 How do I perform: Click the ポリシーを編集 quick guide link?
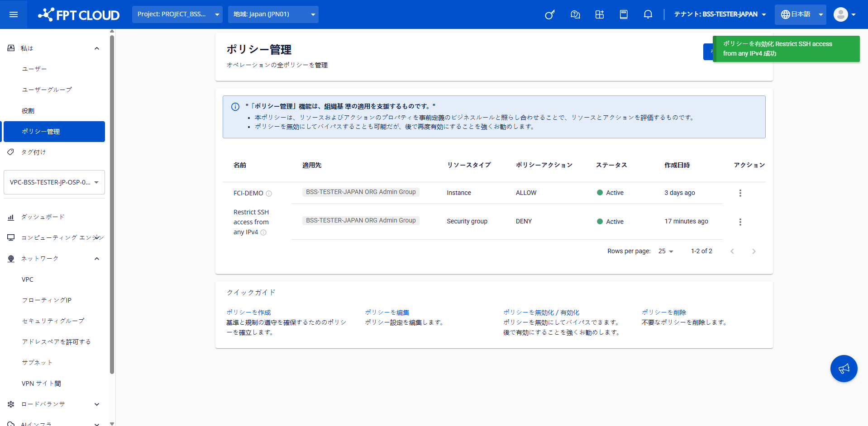387,312
